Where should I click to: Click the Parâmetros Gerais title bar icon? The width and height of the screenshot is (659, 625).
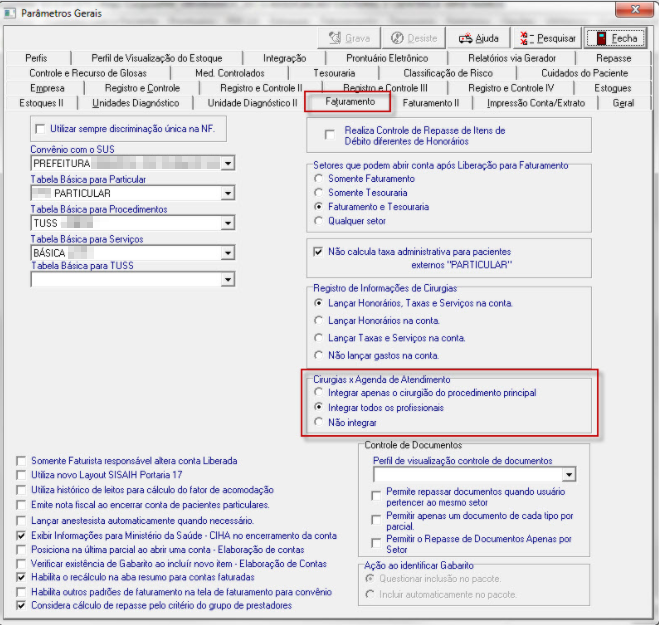(10, 13)
